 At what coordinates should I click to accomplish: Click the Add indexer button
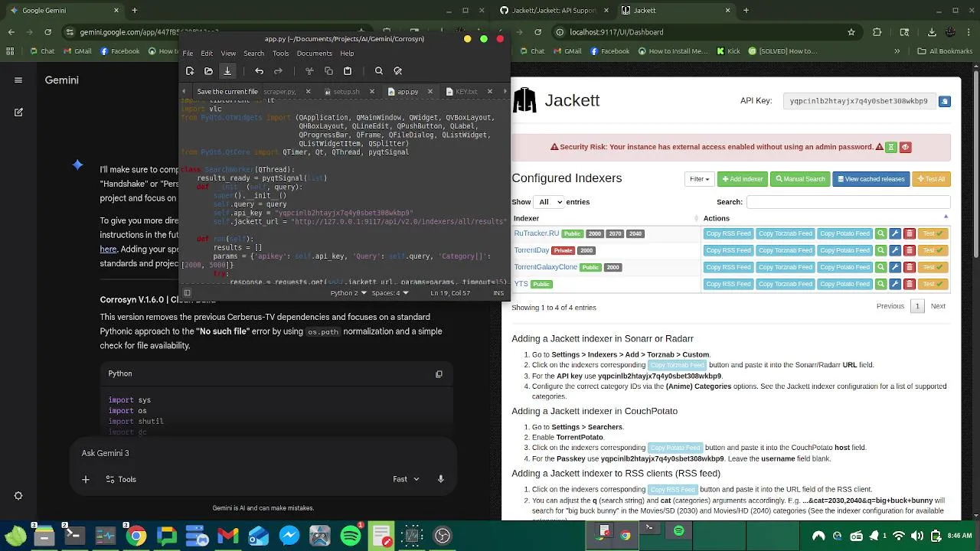pos(742,179)
